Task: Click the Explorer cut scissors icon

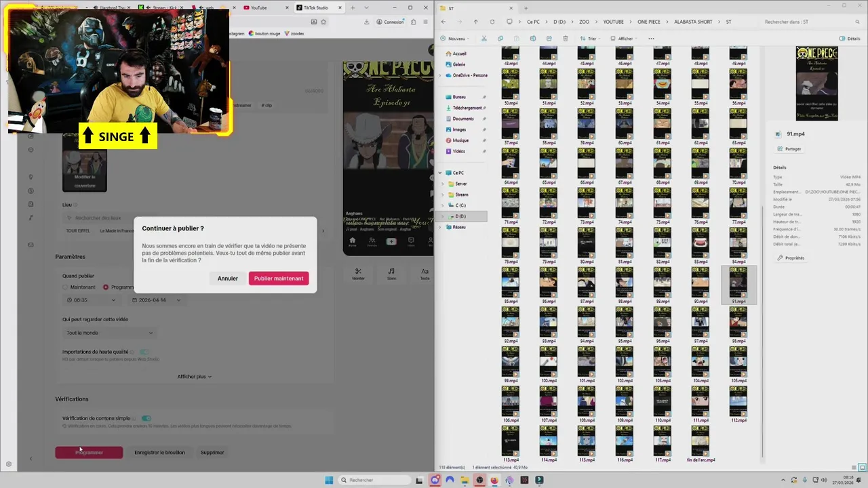Action: pyautogui.click(x=484, y=39)
